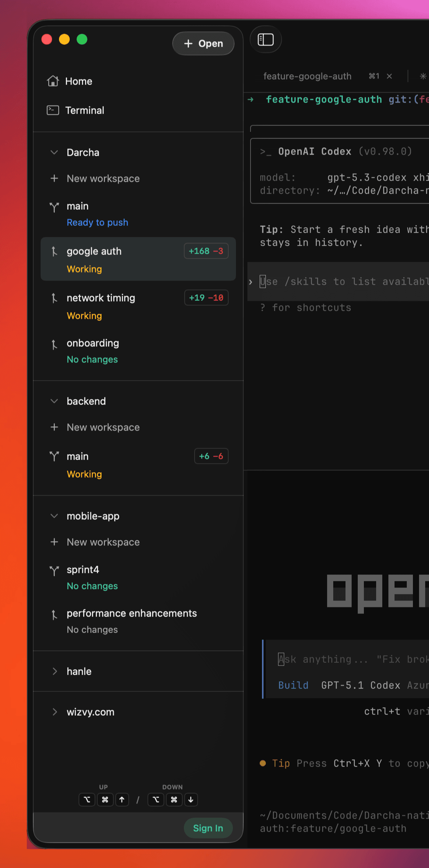
Task: Open the +6 -6 diff badge
Action: 211,456
